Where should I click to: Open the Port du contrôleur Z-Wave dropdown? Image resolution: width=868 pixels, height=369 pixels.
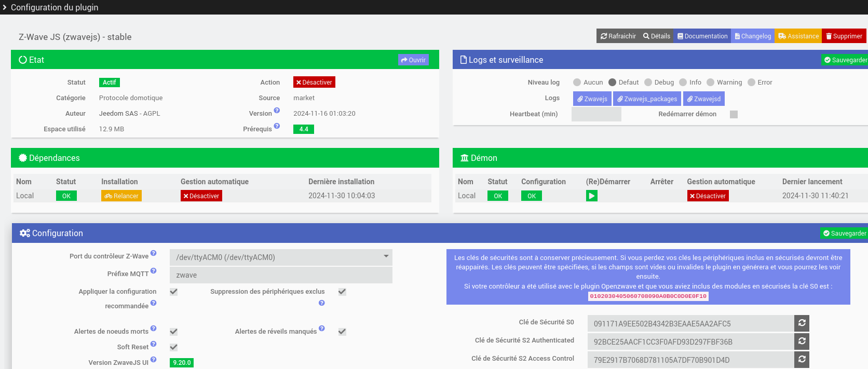click(281, 257)
